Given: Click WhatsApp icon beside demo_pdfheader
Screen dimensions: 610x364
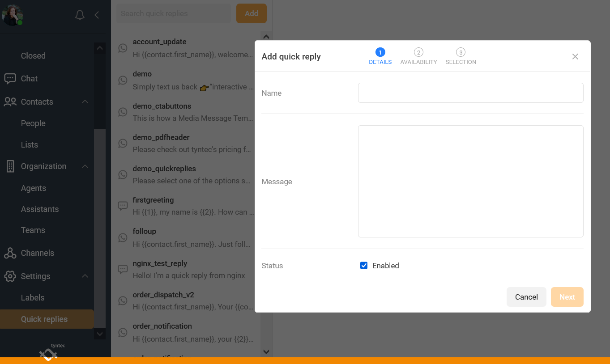Looking at the screenshot, I should tap(123, 144).
